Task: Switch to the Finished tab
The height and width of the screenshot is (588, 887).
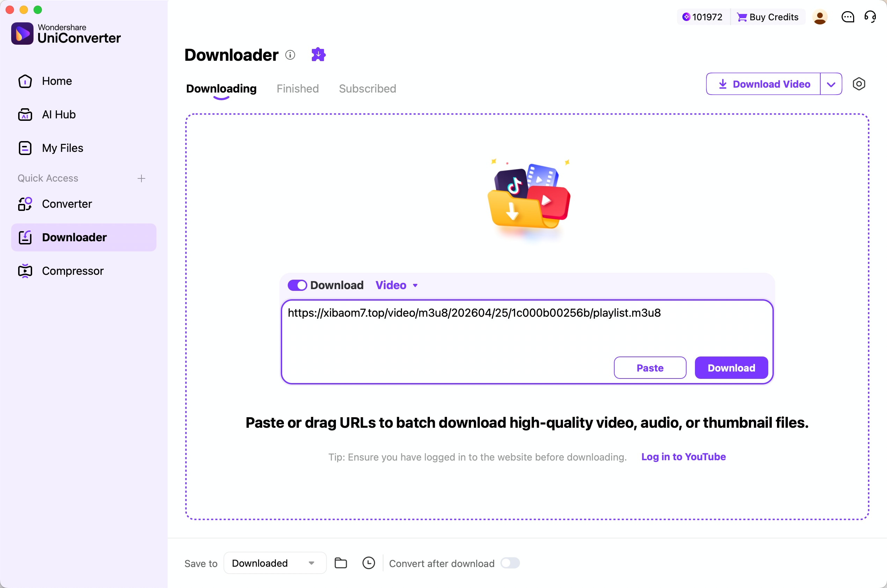Action: pos(298,88)
